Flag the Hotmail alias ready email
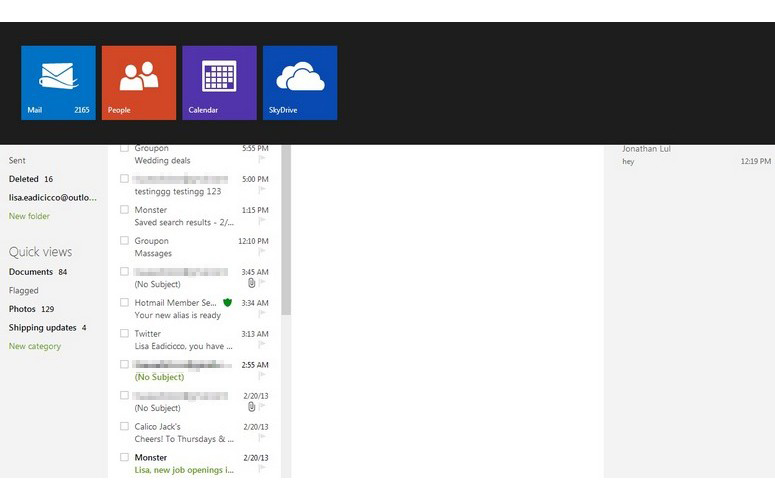The width and height of the screenshot is (775, 500). coord(262,314)
